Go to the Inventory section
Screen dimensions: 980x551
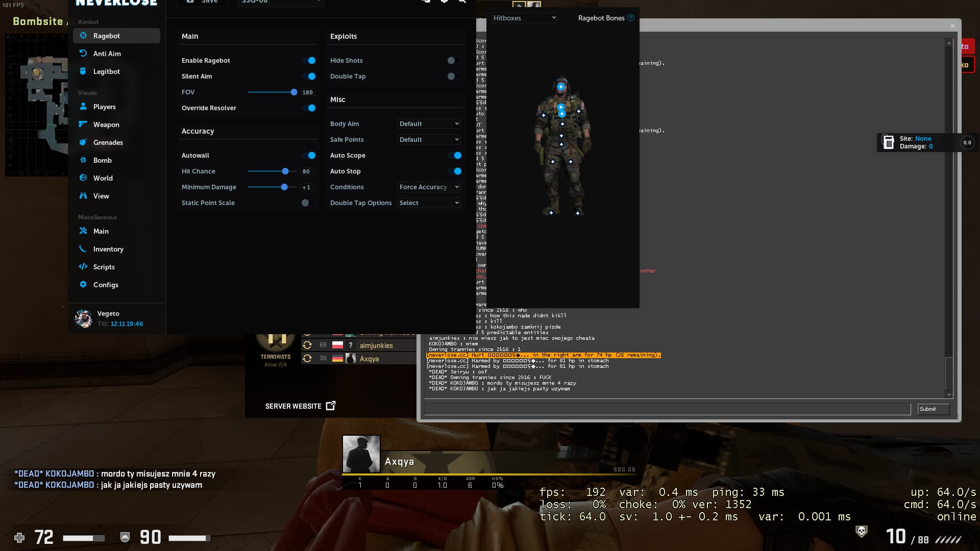point(108,249)
